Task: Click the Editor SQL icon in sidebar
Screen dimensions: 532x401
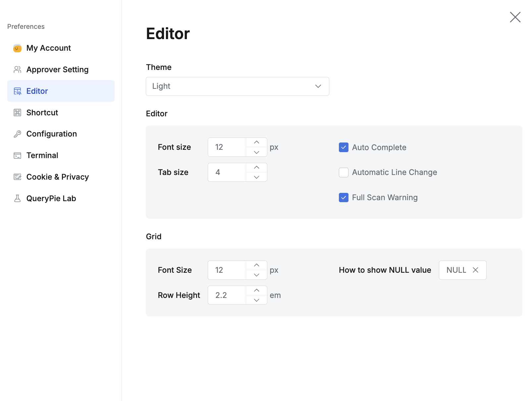Action: [x=17, y=91]
